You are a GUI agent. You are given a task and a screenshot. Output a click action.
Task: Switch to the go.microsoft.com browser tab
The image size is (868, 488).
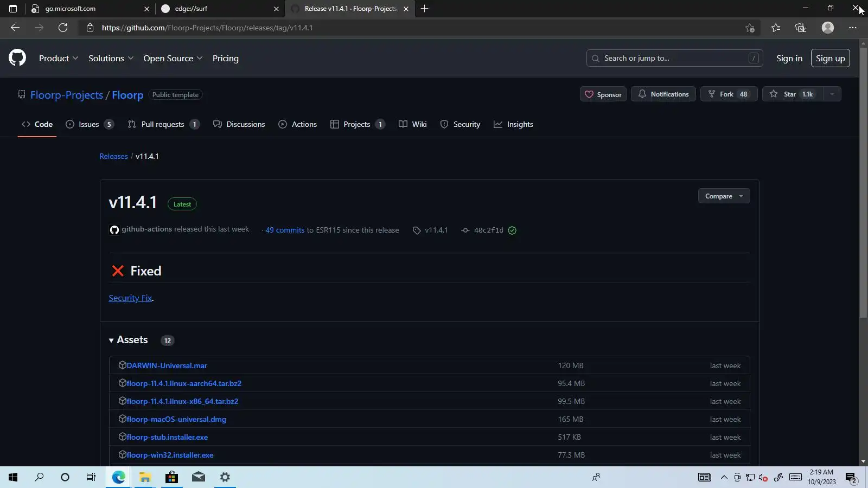[90, 9]
